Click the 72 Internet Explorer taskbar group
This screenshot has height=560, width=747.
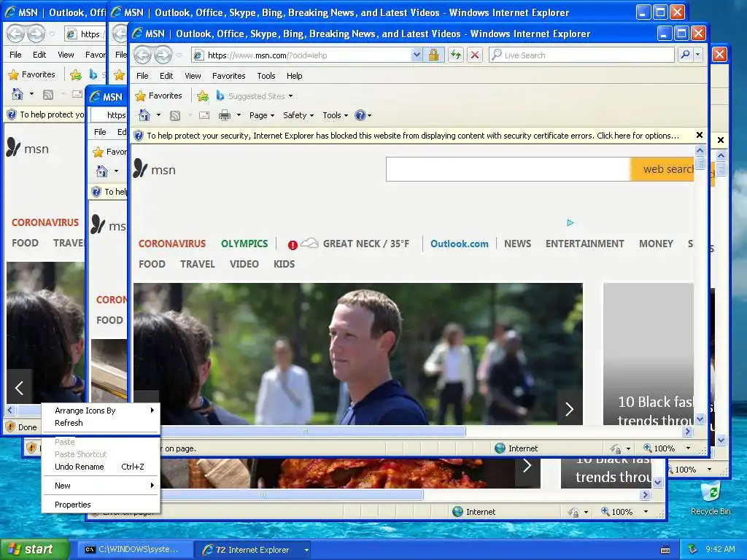click(253, 550)
